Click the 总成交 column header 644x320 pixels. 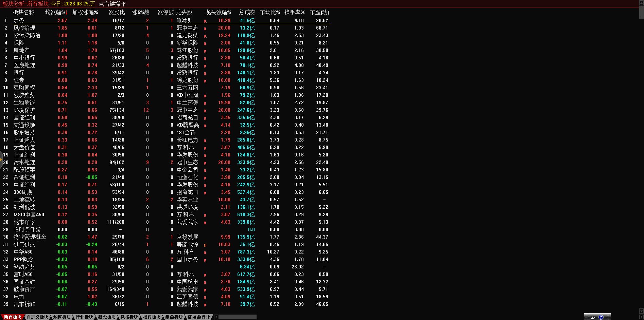click(247, 13)
